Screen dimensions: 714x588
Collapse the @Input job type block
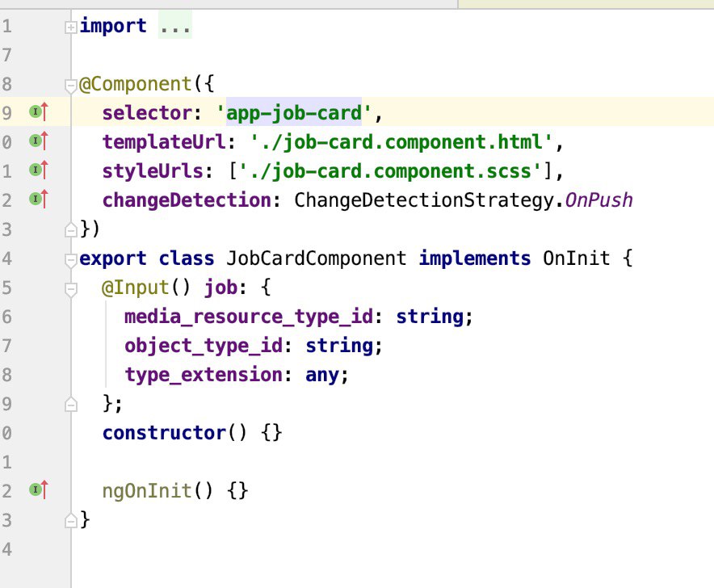(70, 289)
